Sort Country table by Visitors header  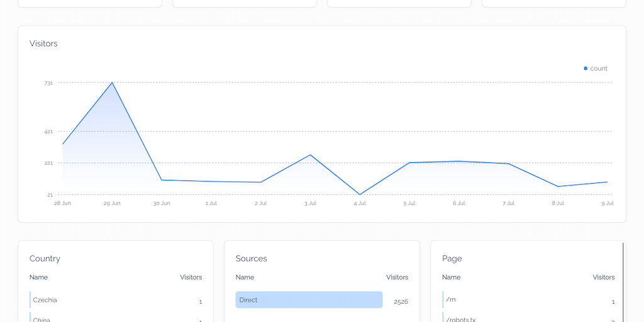(x=191, y=277)
